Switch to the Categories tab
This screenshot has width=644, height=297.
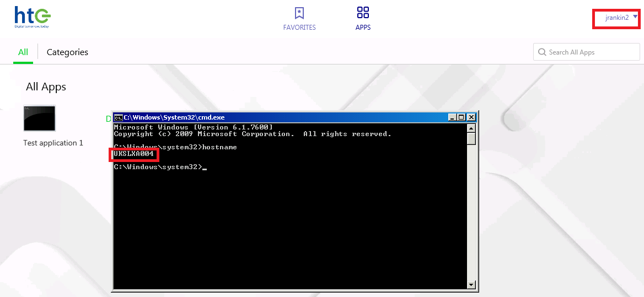[67, 52]
